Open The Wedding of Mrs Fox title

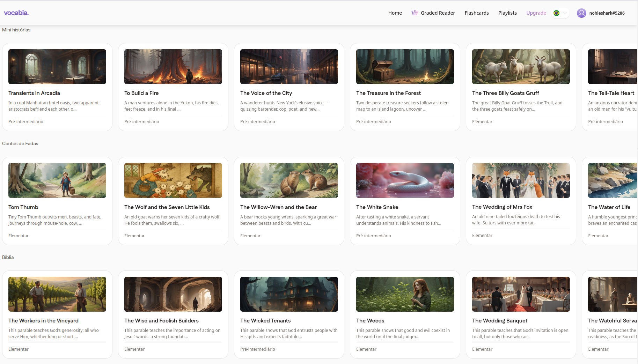(502, 207)
